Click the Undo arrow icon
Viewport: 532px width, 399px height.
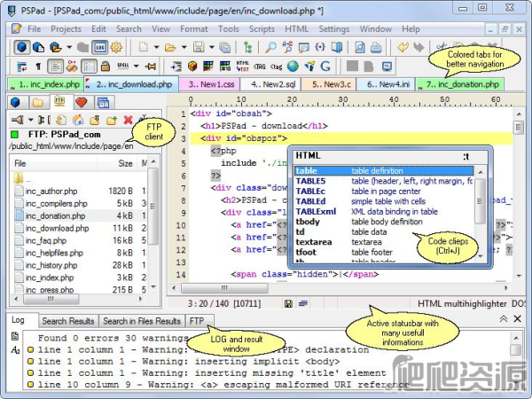point(403,47)
